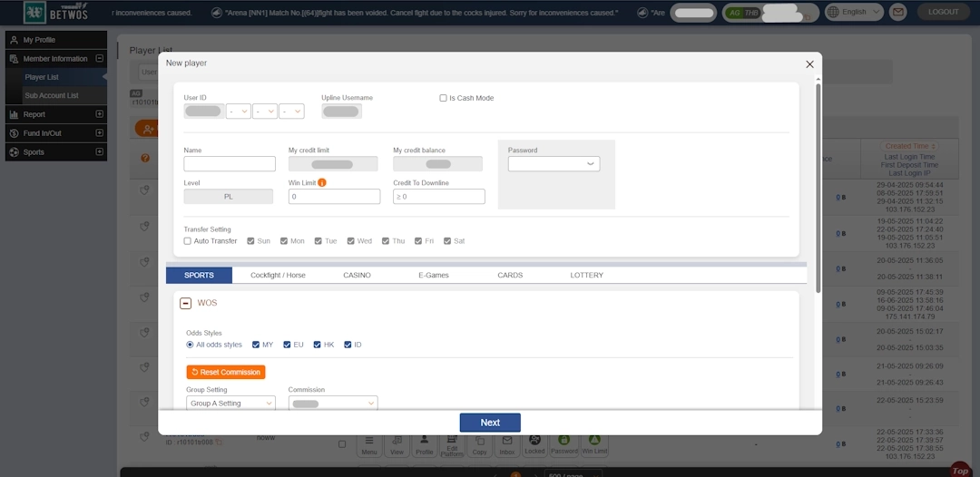Open Sub Account List in sidebar
Image resolution: width=980 pixels, height=477 pixels.
(x=56, y=95)
